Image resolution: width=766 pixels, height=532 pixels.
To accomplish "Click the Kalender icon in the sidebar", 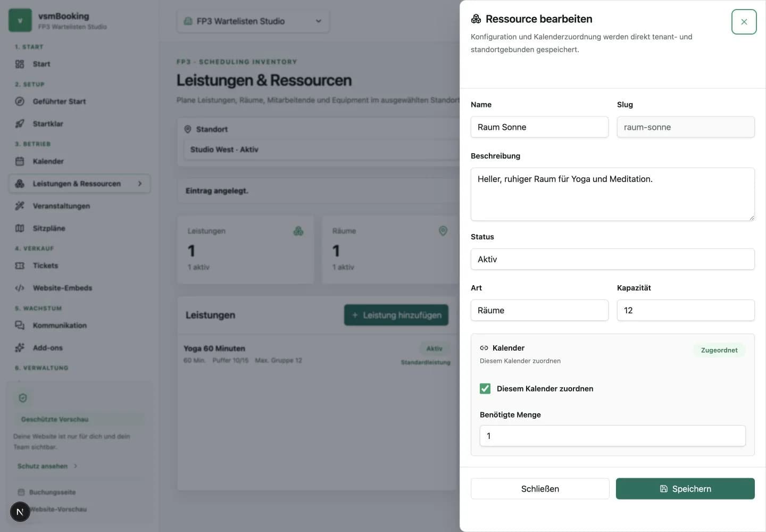I will 20,161.
